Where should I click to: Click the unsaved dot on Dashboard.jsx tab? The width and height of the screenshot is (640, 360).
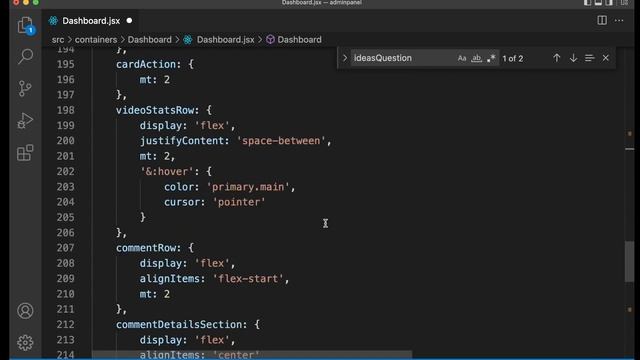[129, 20]
